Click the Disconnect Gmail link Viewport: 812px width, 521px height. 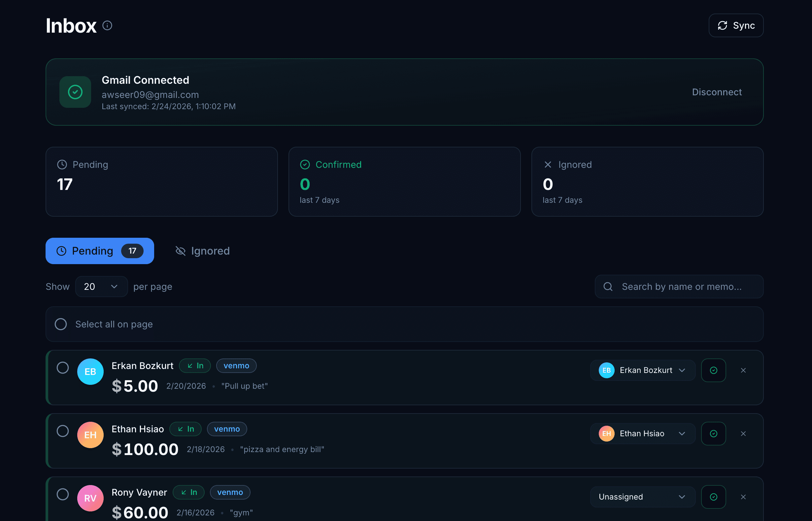[717, 92]
